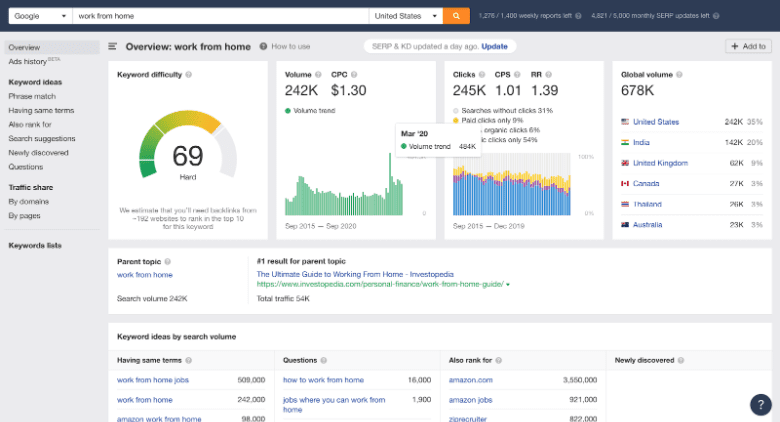Click the How to use help icon
780x422 pixels.
pyautogui.click(x=263, y=46)
